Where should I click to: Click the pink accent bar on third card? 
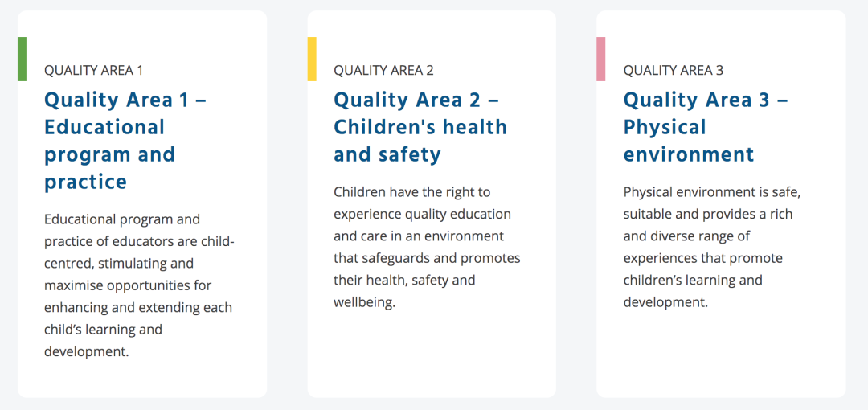tap(600, 59)
